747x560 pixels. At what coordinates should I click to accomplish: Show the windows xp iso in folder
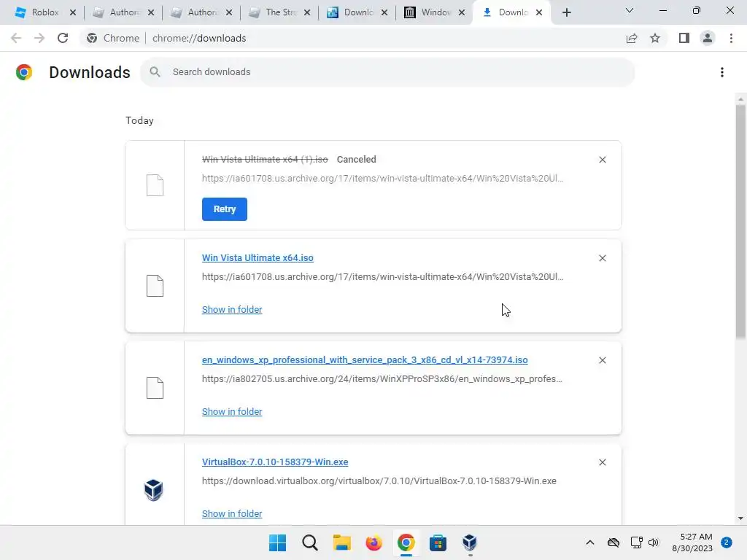pyautogui.click(x=232, y=411)
